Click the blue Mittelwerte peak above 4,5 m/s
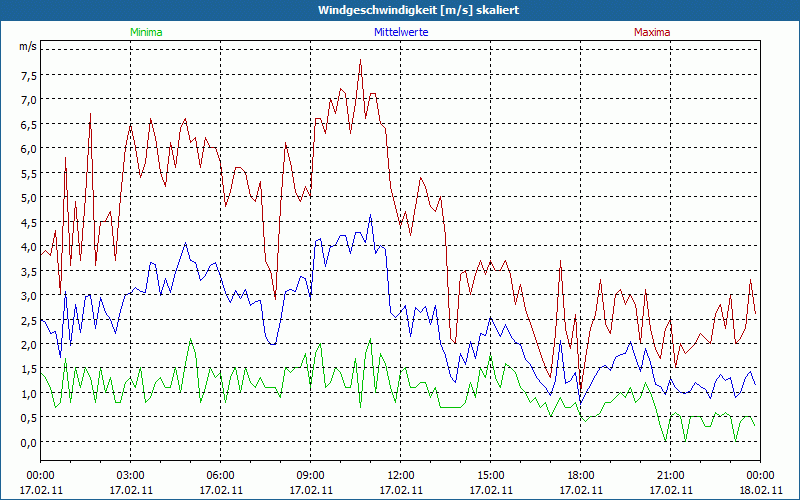The width and height of the screenshot is (800, 500). click(x=371, y=215)
